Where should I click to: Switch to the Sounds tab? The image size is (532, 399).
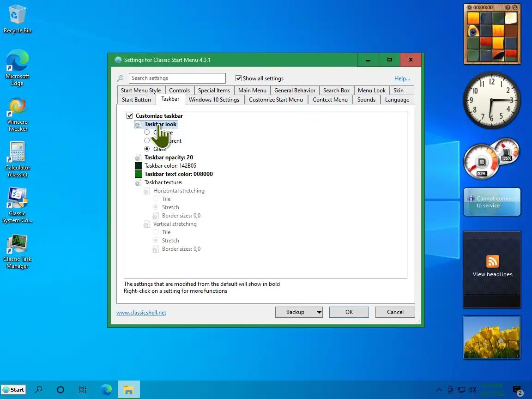(366, 99)
